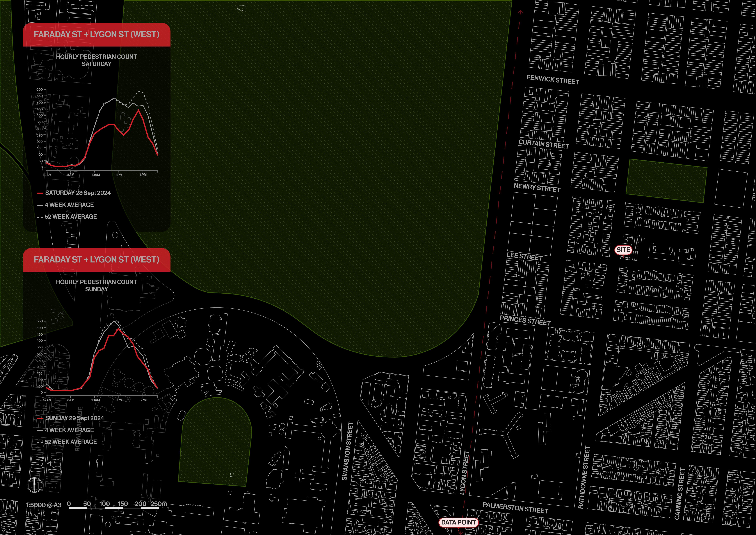The image size is (756, 535).
Task: Click the red Sunday 29 Sept legend line
Action: click(40, 418)
